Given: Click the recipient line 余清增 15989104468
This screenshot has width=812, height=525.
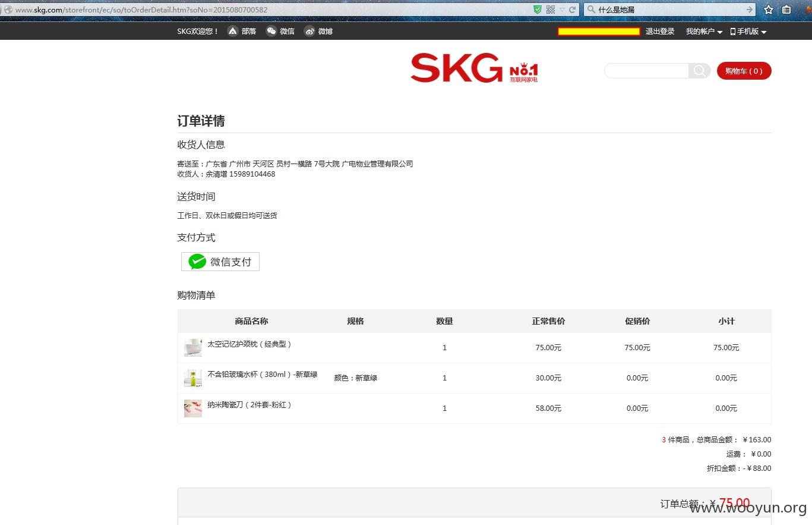Looking at the screenshot, I should point(226,174).
